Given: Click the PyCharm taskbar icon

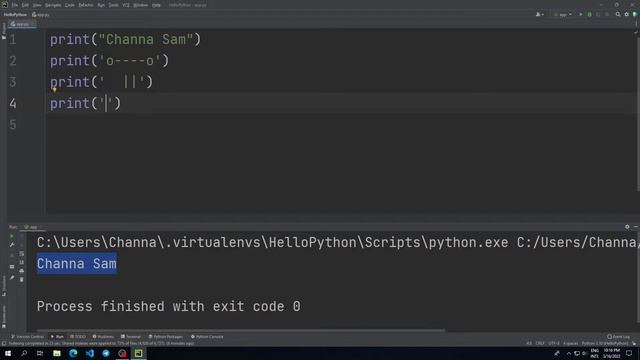Looking at the screenshot, I should 139,353.
